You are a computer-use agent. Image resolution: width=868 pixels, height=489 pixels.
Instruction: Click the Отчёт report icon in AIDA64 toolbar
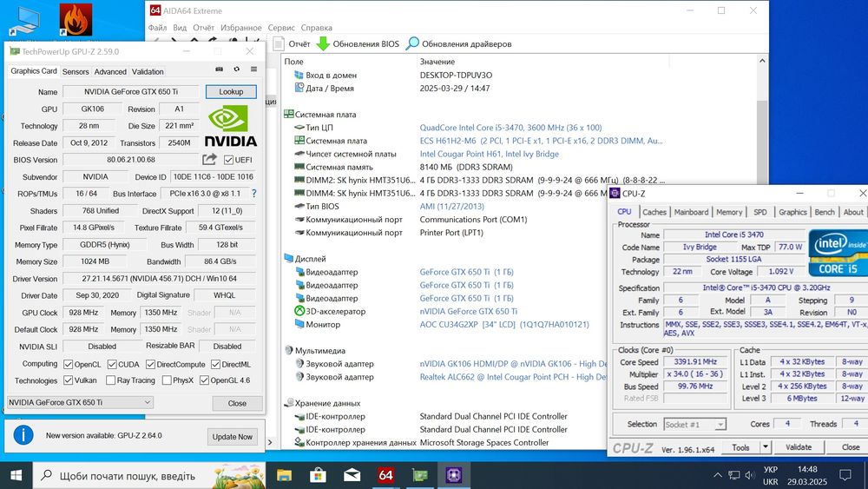pos(279,43)
